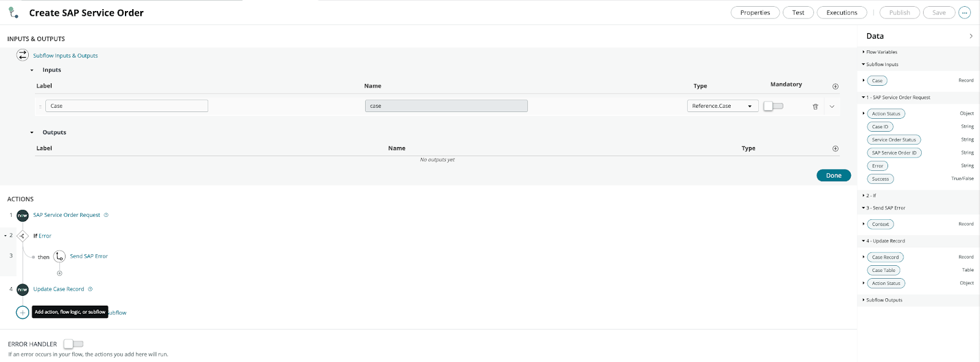The height and width of the screenshot is (362, 980).
Task: Add a step under the If branch
Action: pos(59,273)
